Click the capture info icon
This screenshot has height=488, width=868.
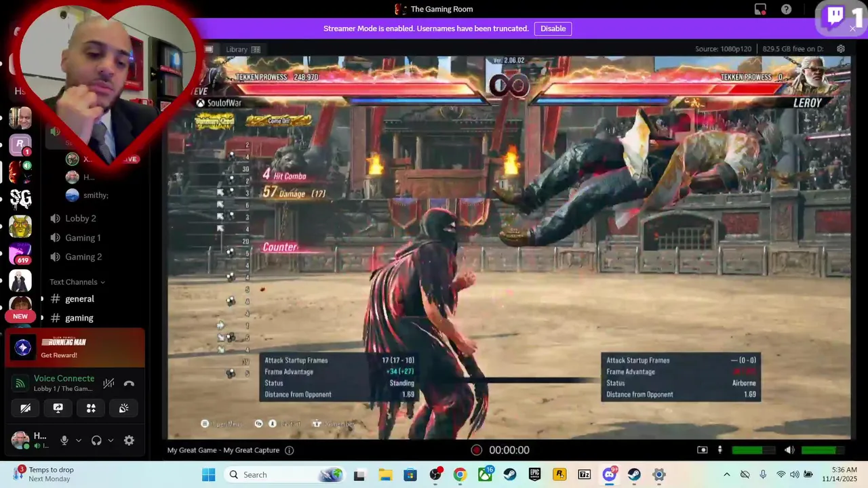[x=290, y=450]
